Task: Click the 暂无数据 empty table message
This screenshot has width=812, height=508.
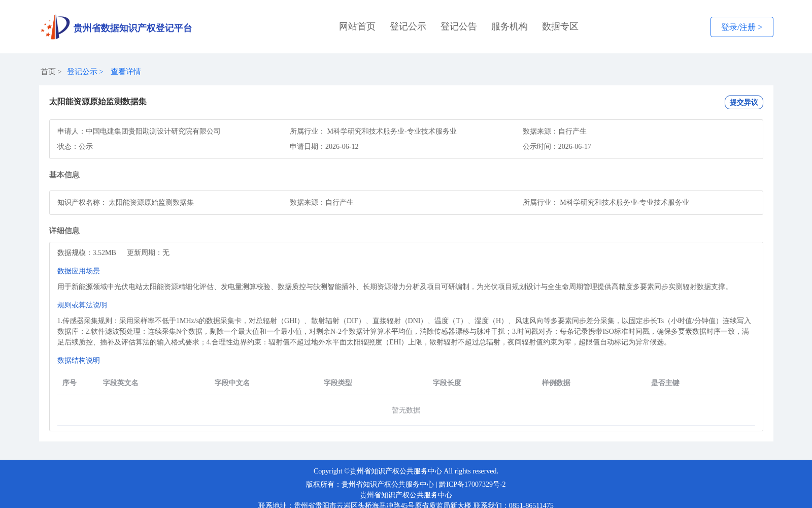Action: pyautogui.click(x=406, y=410)
